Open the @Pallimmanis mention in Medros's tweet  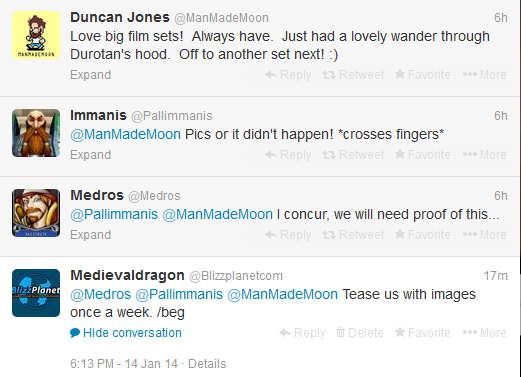pos(114,214)
